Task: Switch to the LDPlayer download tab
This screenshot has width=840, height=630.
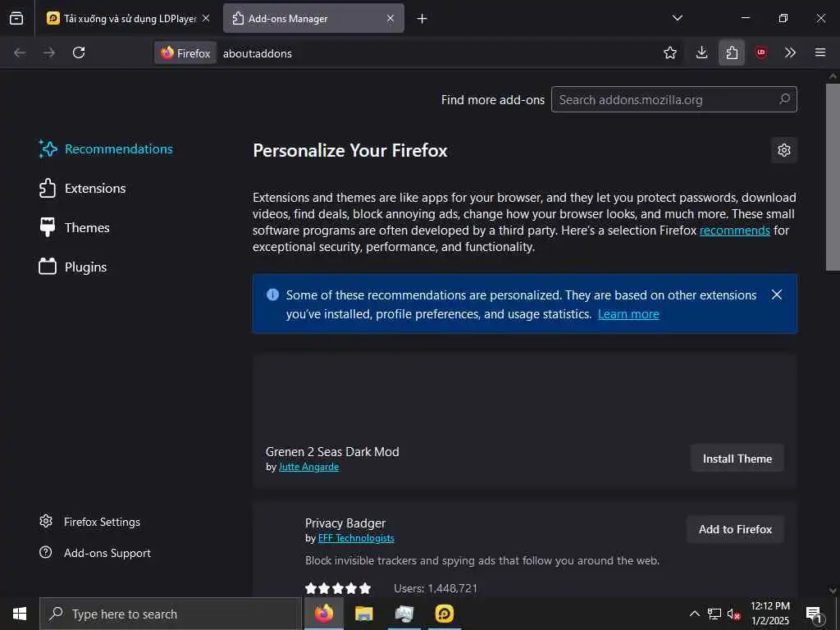Action: (x=128, y=18)
